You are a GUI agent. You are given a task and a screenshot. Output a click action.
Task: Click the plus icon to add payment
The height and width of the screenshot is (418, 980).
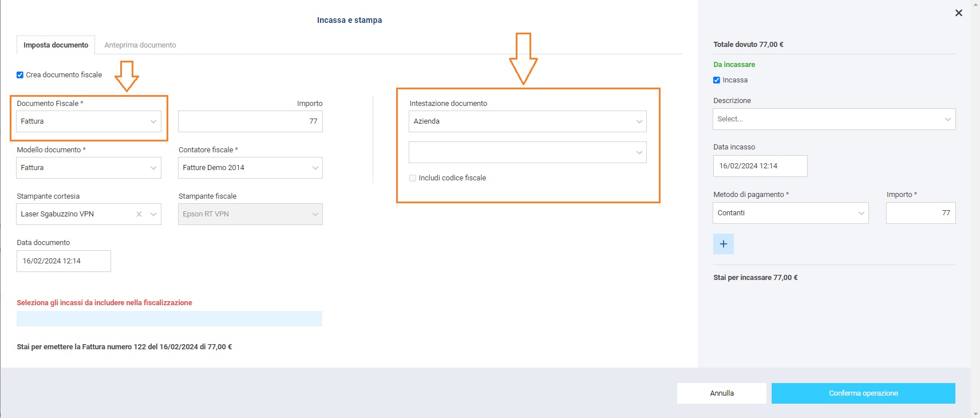(724, 244)
